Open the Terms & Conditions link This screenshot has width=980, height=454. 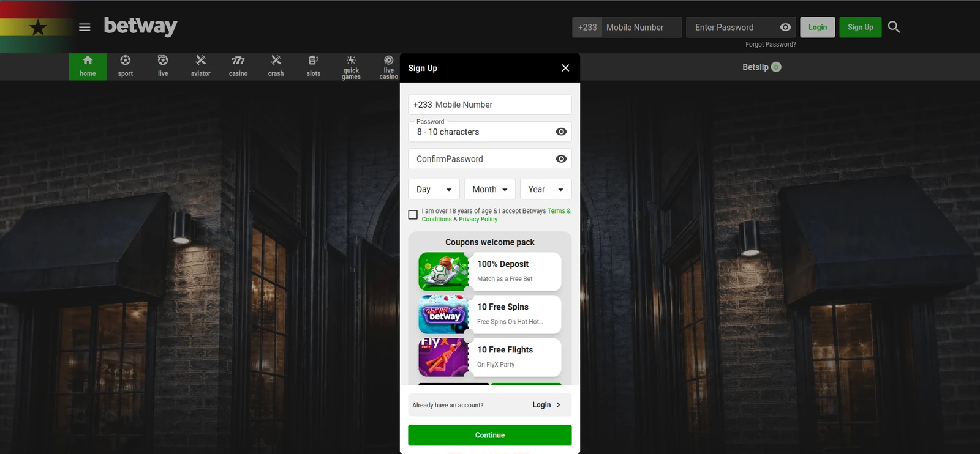tap(559, 211)
